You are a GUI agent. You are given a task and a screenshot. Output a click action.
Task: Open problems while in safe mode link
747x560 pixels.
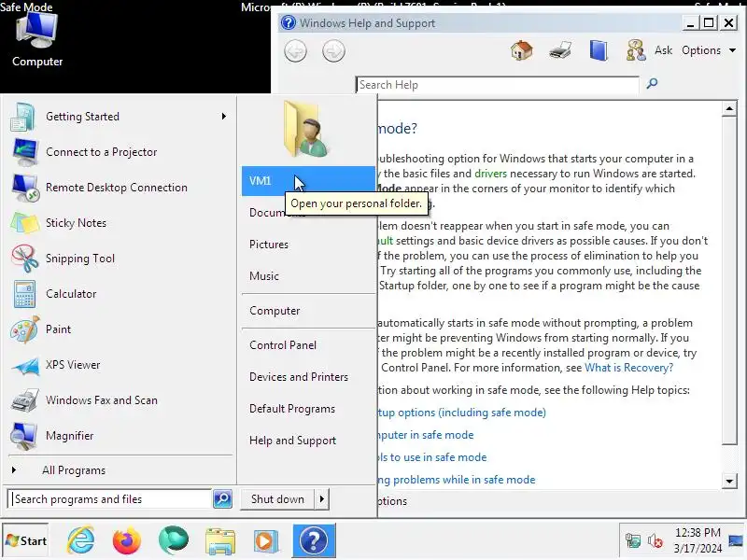tap(457, 480)
